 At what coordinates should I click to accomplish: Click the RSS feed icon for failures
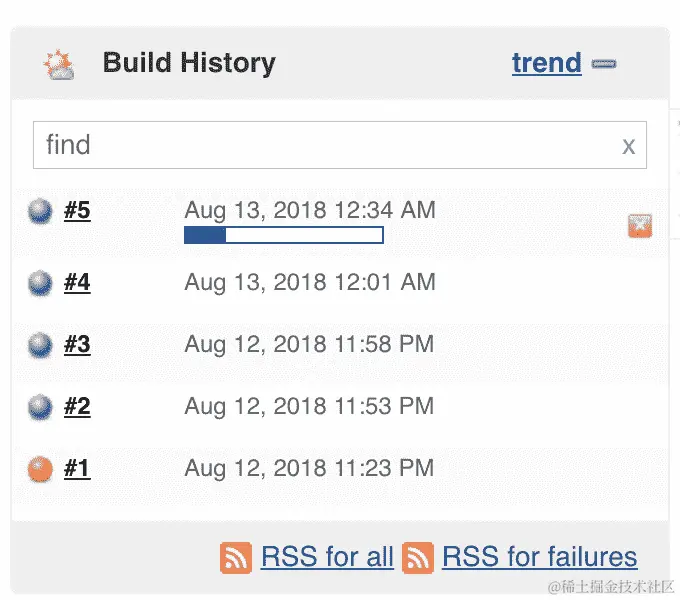coord(418,557)
